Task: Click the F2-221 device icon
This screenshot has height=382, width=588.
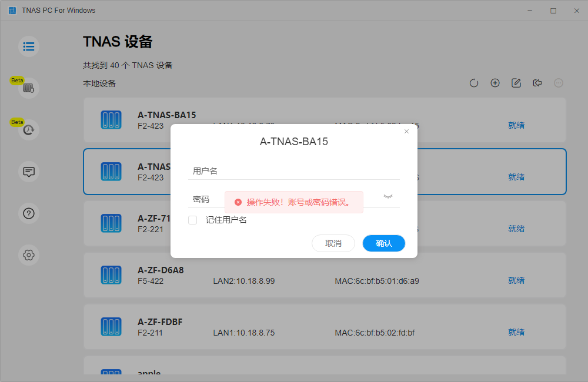Action: pos(111,223)
